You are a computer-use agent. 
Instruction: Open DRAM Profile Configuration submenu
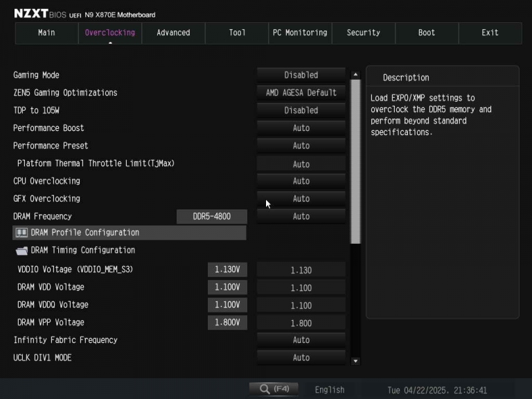click(130, 233)
